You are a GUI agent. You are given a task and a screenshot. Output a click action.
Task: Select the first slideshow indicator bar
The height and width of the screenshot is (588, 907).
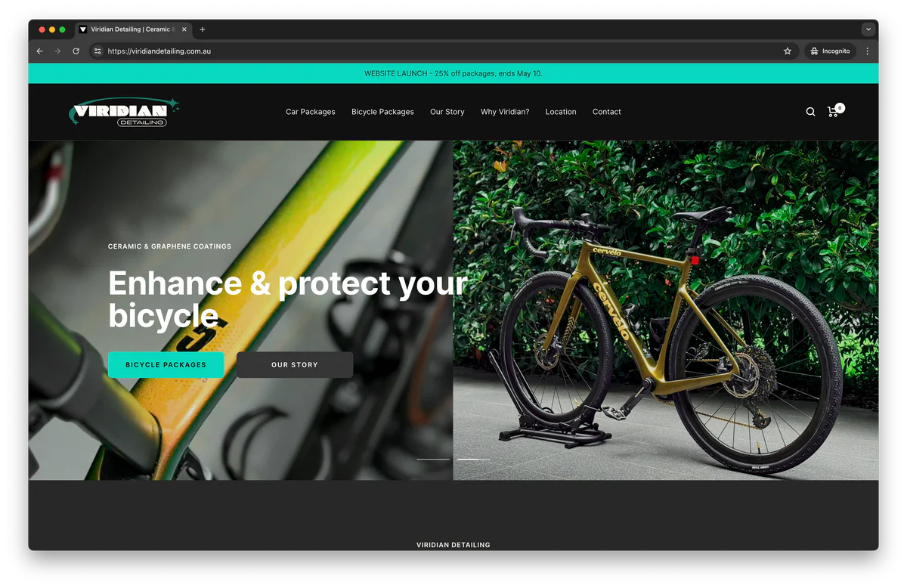pos(433,460)
